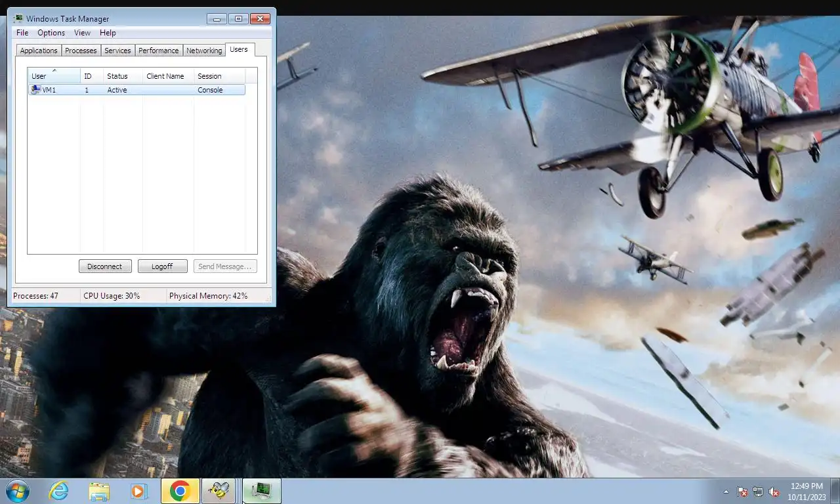Click the muted volume tray icon

click(774, 492)
